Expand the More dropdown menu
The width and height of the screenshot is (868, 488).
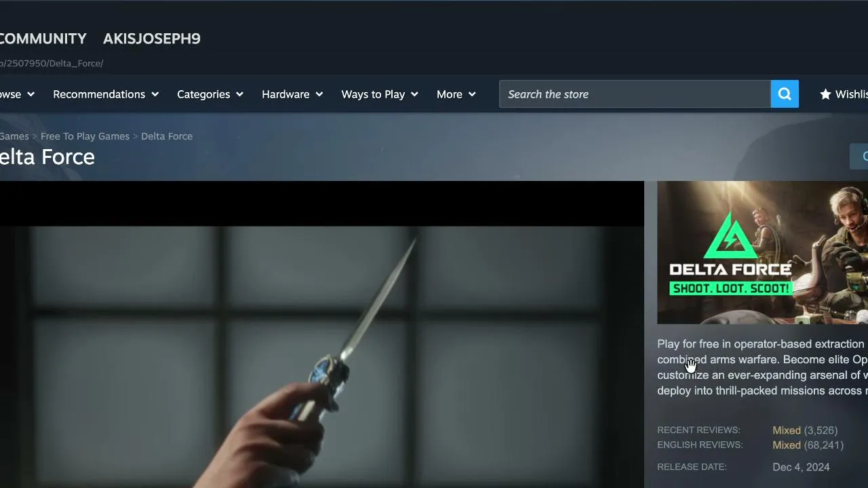[456, 94]
